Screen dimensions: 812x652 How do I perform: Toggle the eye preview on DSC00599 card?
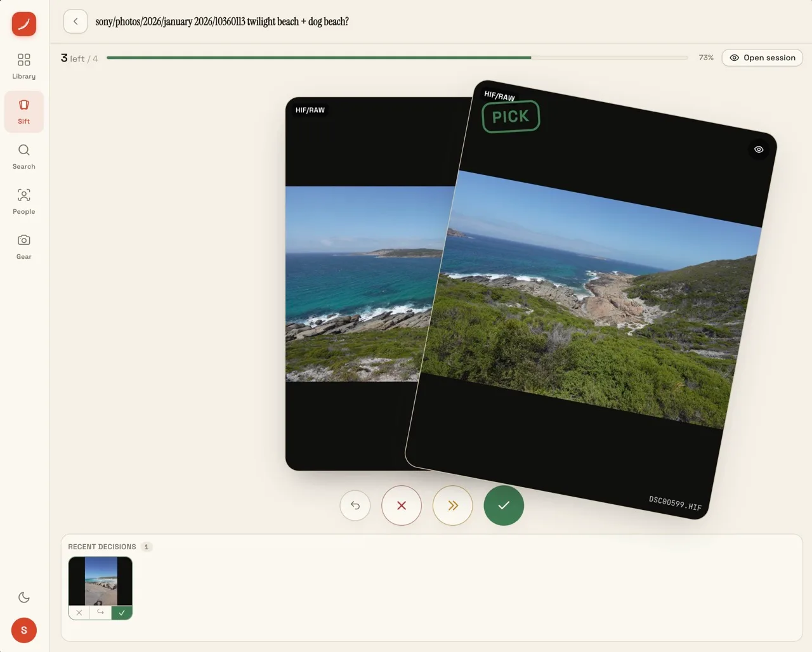(759, 150)
